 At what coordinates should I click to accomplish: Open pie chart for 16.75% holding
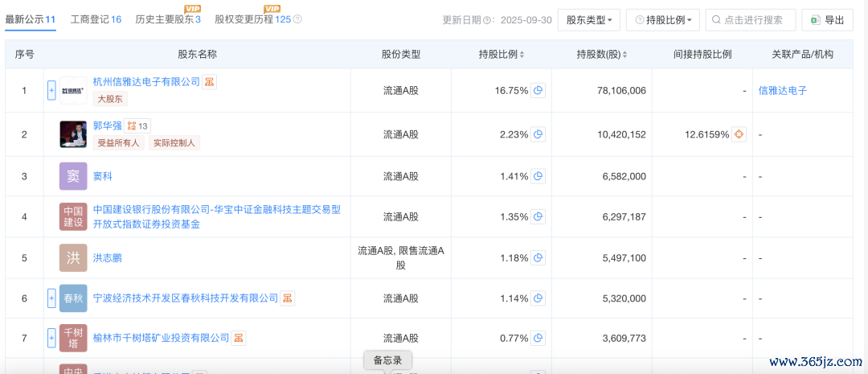[538, 90]
